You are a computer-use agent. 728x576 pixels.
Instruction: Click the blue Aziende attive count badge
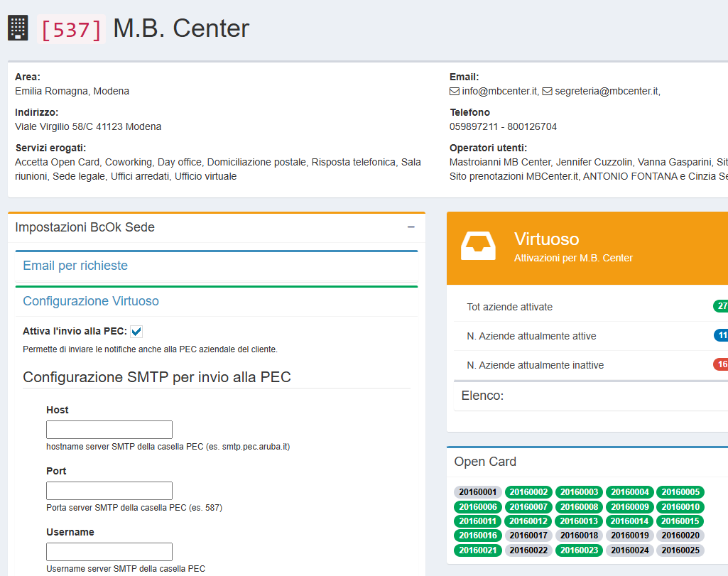pos(721,335)
